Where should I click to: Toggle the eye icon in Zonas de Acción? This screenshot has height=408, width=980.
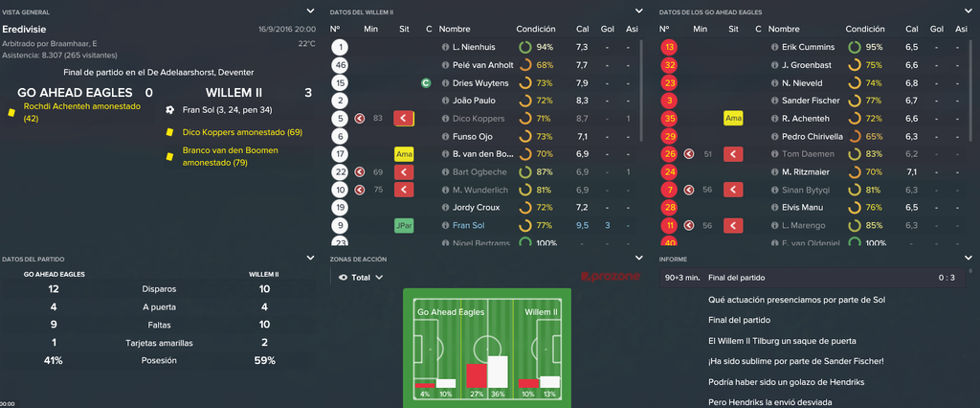click(342, 277)
